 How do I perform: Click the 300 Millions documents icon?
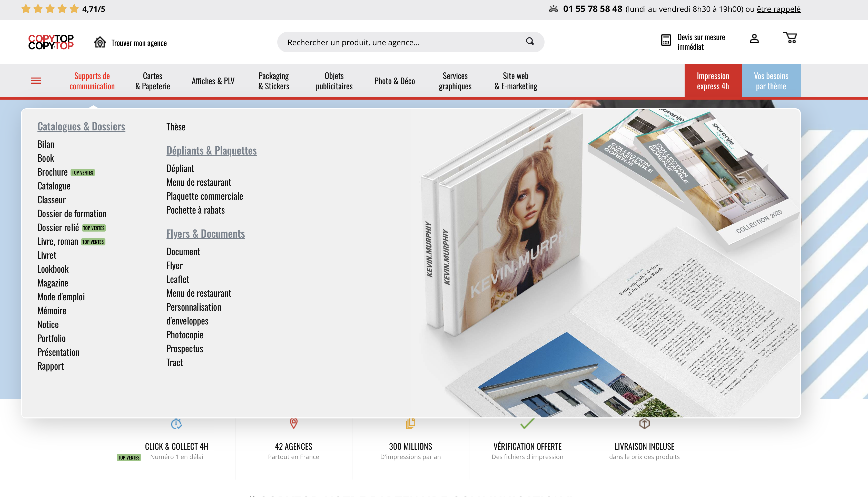coord(411,424)
